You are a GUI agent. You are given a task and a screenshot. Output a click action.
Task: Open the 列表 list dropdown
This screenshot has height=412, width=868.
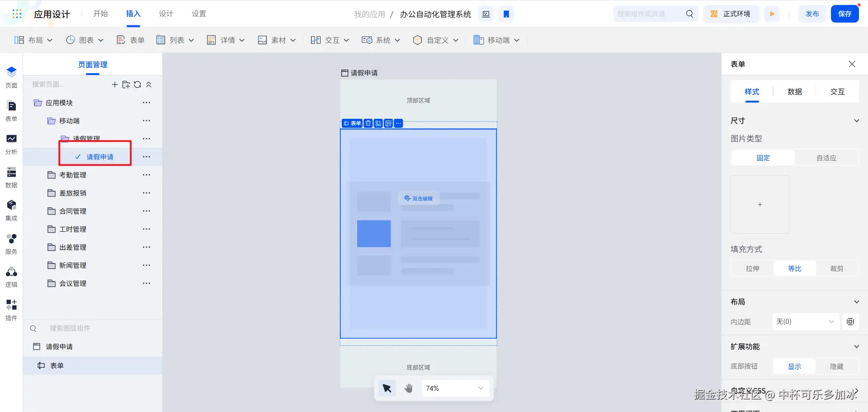(175, 40)
